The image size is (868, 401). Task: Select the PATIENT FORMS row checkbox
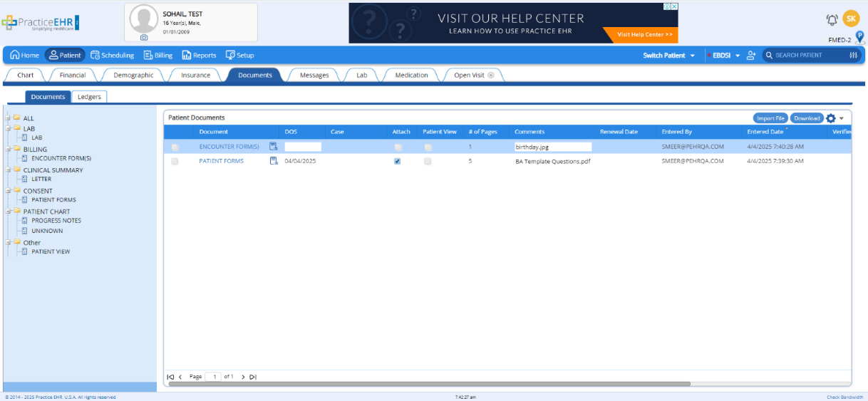point(175,162)
